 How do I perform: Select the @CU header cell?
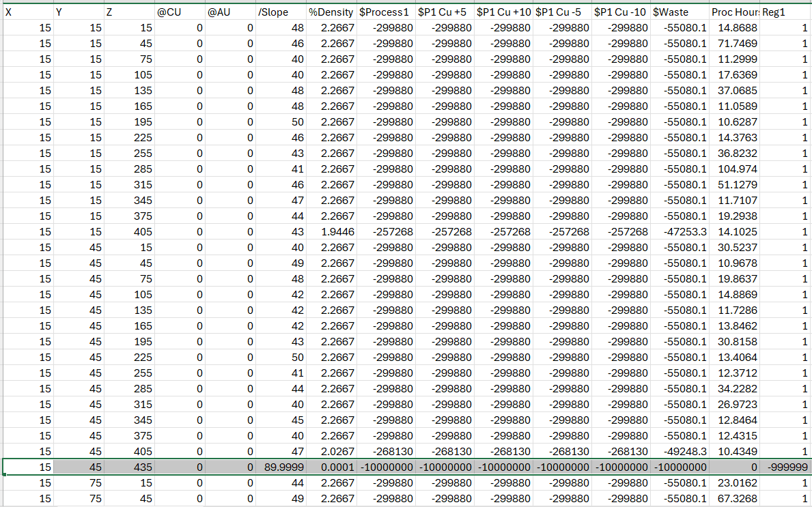click(x=180, y=12)
